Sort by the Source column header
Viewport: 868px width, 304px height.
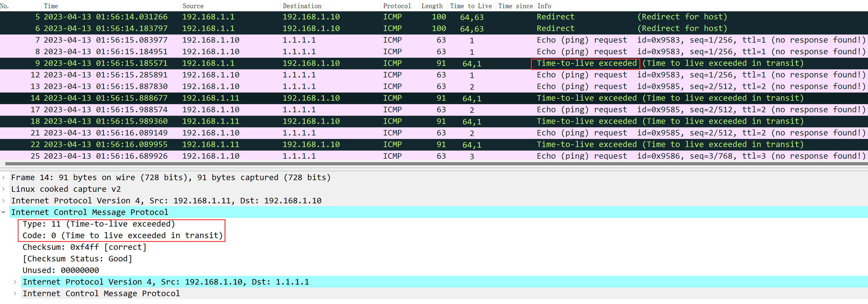tap(230, 6)
